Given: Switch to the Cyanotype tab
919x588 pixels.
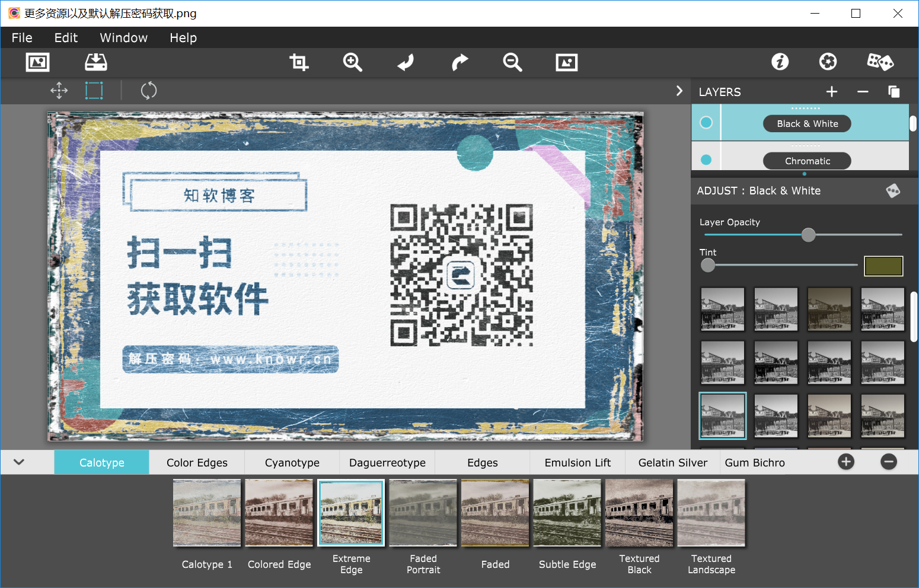Looking at the screenshot, I should tap(292, 462).
